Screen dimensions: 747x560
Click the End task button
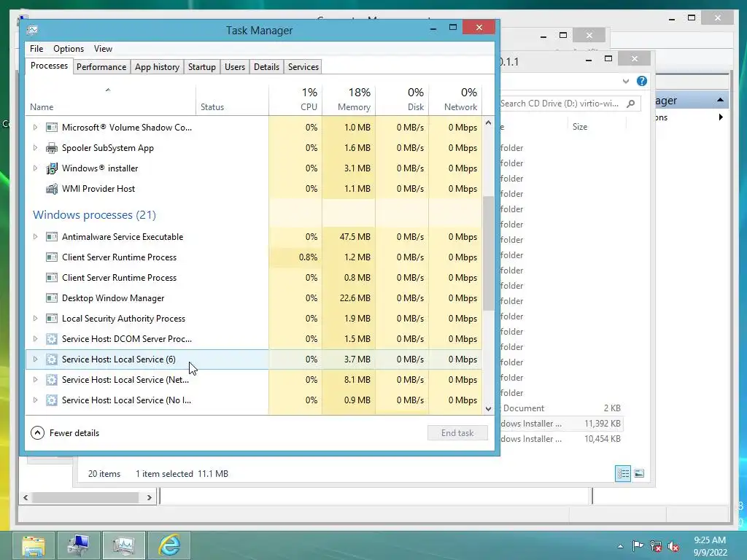click(457, 433)
